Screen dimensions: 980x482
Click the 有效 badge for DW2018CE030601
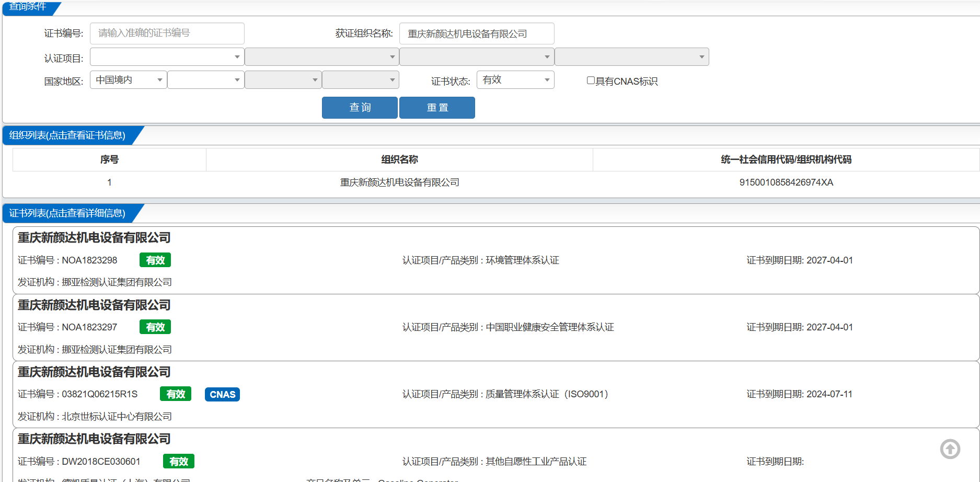pos(179,461)
